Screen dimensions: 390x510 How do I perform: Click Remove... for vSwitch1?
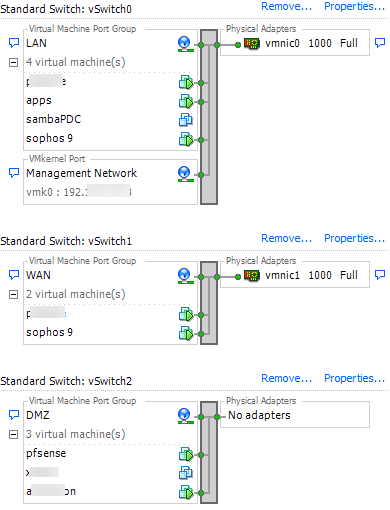pos(286,238)
